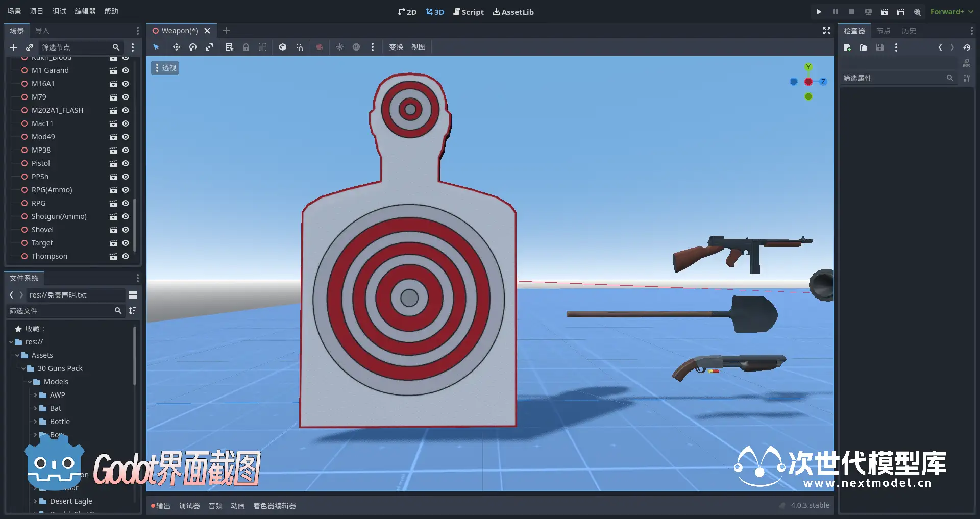Open the 输出 bottom panel

pyautogui.click(x=161, y=506)
